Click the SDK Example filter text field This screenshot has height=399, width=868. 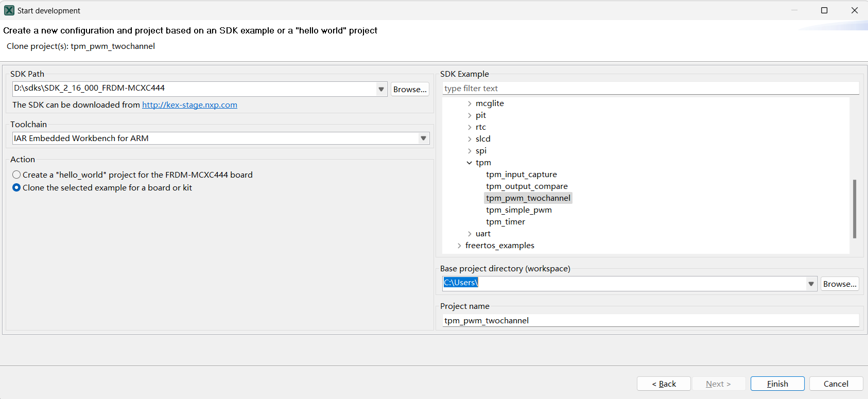pos(650,89)
